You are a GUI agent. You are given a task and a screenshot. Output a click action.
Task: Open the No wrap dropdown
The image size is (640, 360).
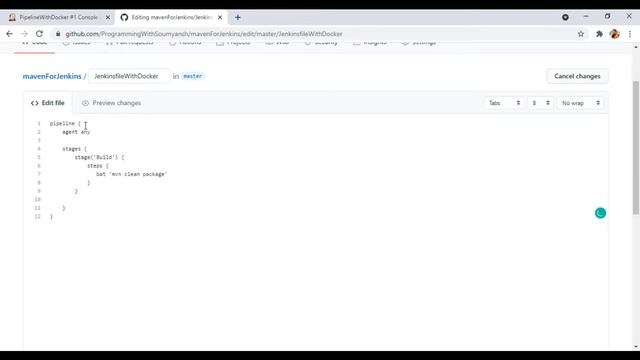(580, 103)
